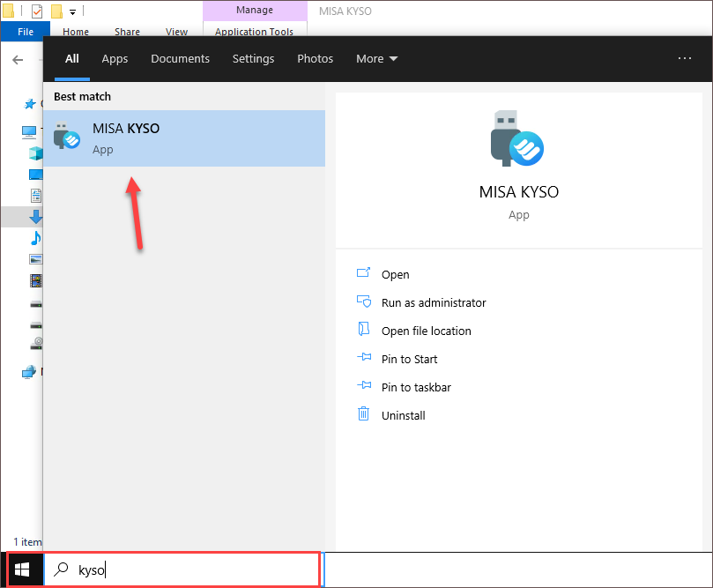713x588 pixels.
Task: Expand the More filter dropdown
Action: click(x=376, y=59)
